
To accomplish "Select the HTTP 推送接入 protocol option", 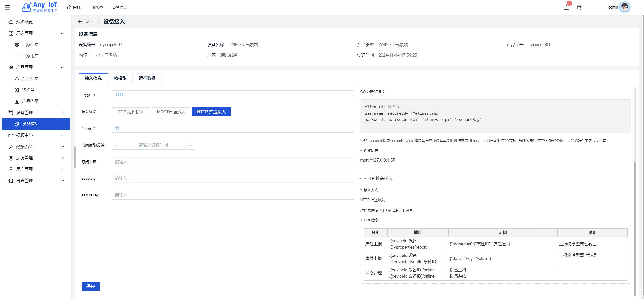I will pos(211,112).
